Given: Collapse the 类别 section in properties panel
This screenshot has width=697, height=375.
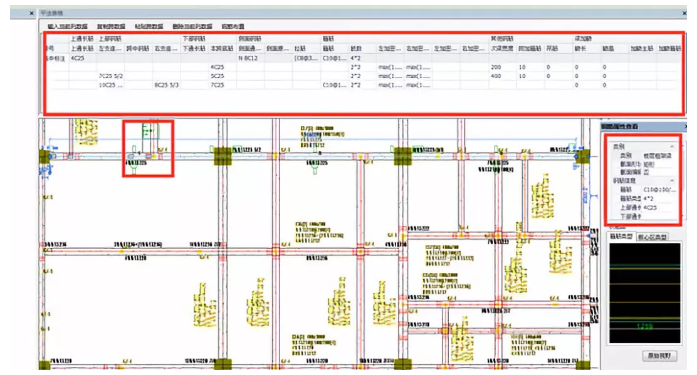Looking at the screenshot, I should 672,147.
